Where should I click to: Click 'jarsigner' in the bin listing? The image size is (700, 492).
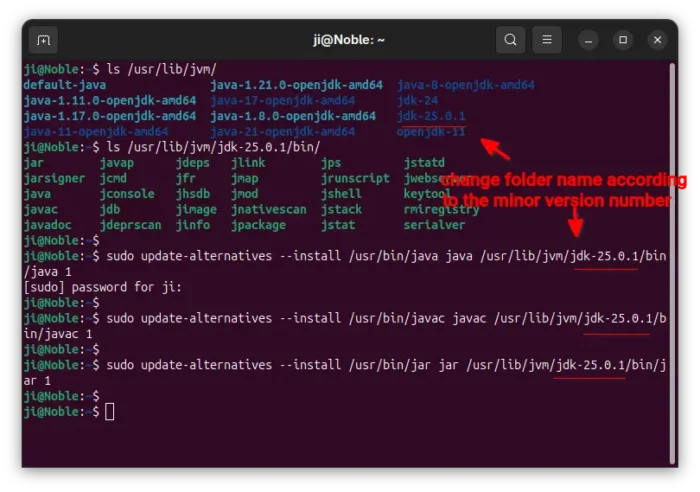(54, 178)
